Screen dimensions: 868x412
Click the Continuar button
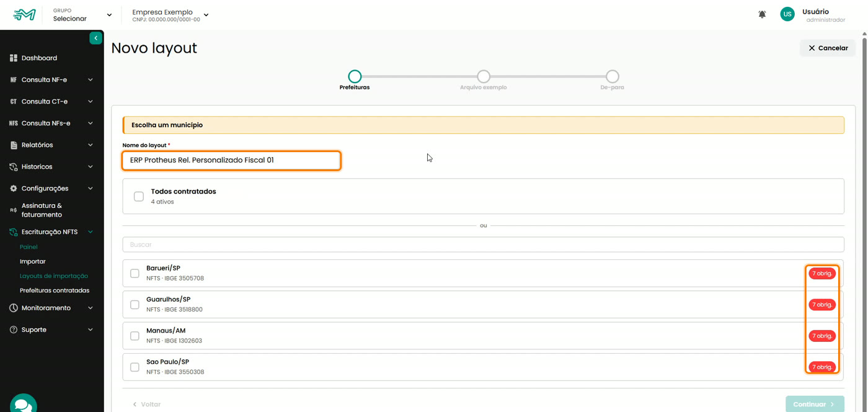(x=815, y=404)
